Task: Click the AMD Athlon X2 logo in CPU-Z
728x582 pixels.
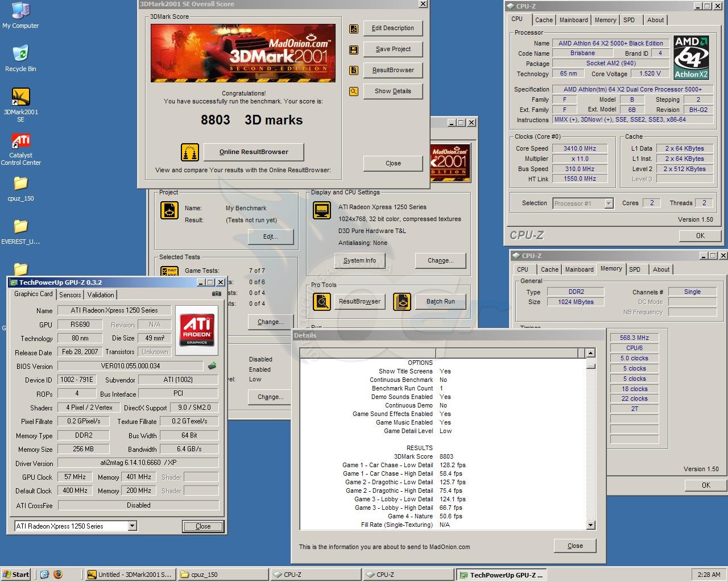Action: coord(691,57)
